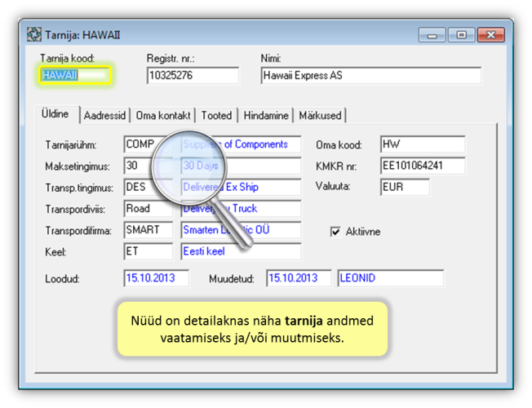The image size is (532, 408).
Task: Maximize the Tarnija HAWAII window
Action: [461, 35]
